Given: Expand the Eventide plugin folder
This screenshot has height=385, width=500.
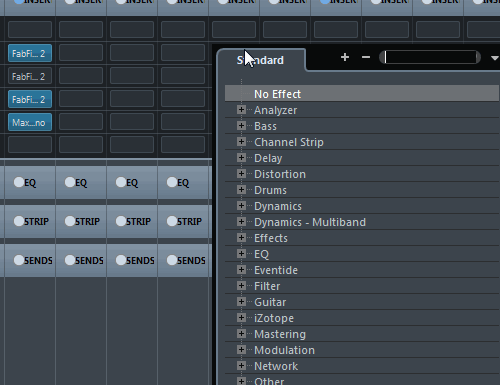Looking at the screenshot, I should click(x=241, y=270).
